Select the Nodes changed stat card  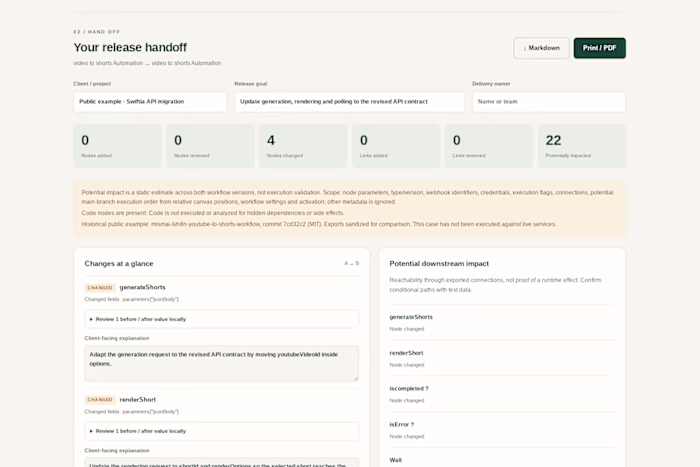point(303,146)
